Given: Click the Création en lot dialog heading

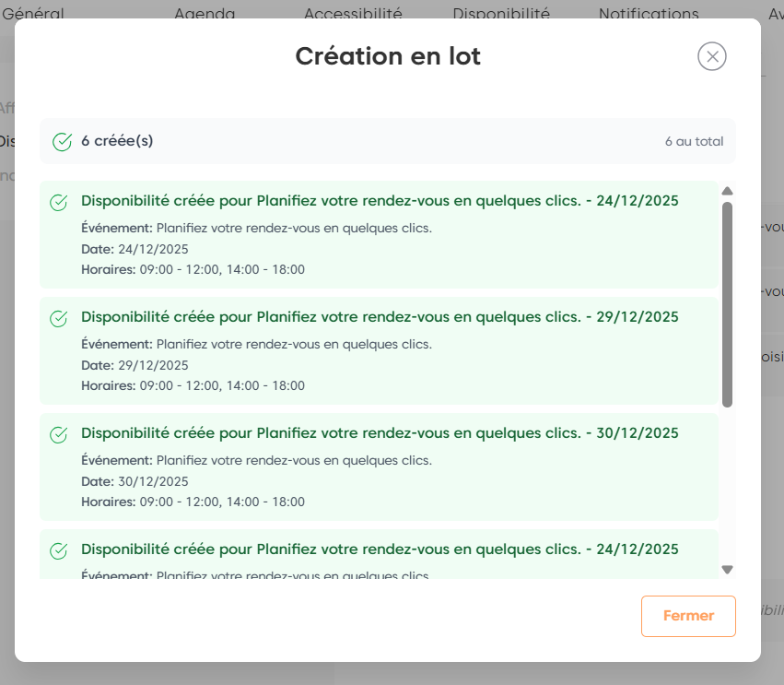Looking at the screenshot, I should (388, 56).
